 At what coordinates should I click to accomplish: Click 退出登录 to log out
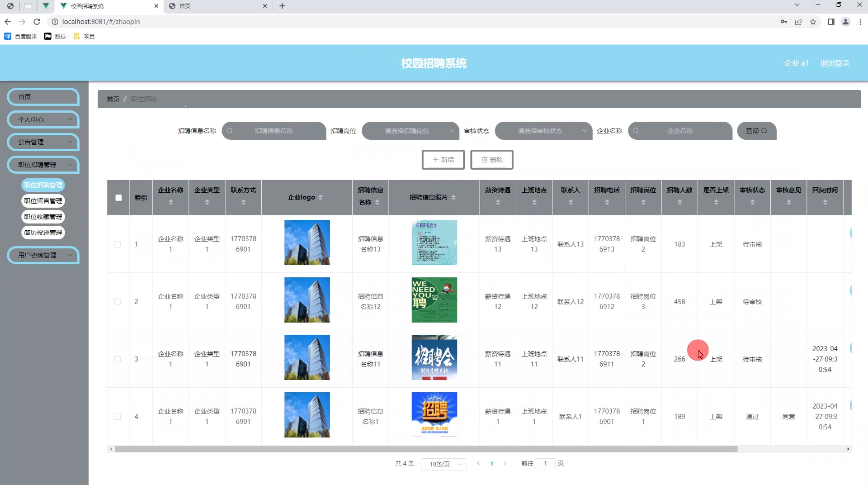click(835, 63)
